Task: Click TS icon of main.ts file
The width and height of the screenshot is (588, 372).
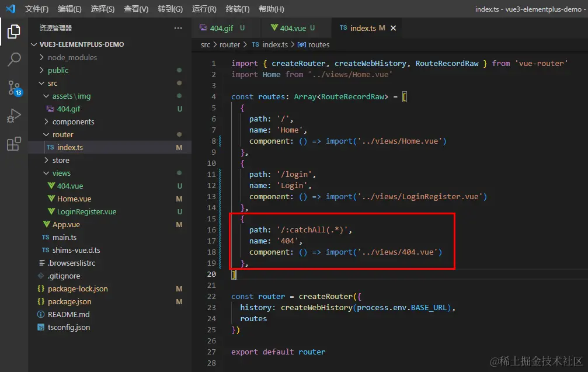Action: coord(46,237)
